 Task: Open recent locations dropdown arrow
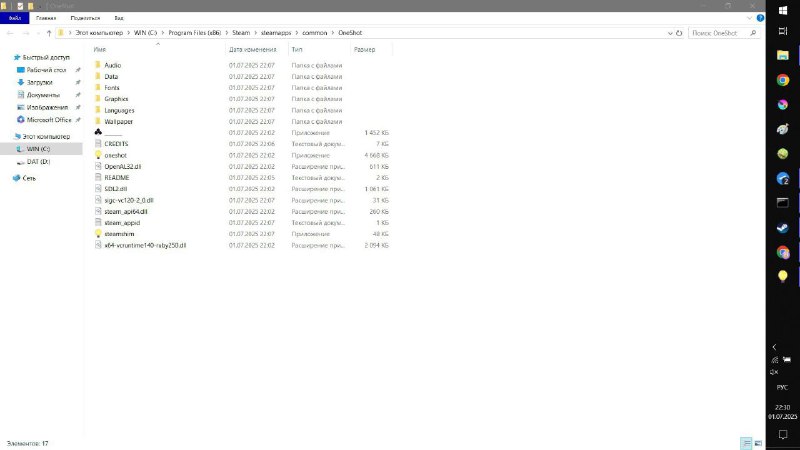[x=38, y=33]
